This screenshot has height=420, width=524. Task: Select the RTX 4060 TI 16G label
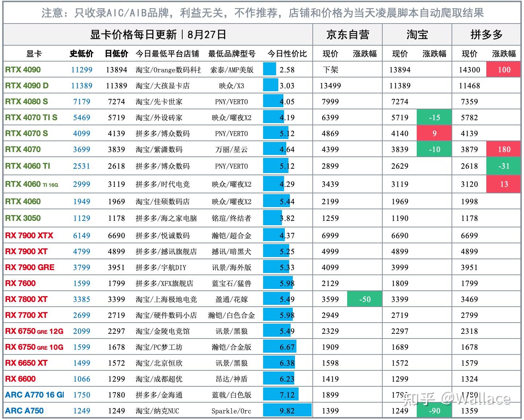[32, 184]
